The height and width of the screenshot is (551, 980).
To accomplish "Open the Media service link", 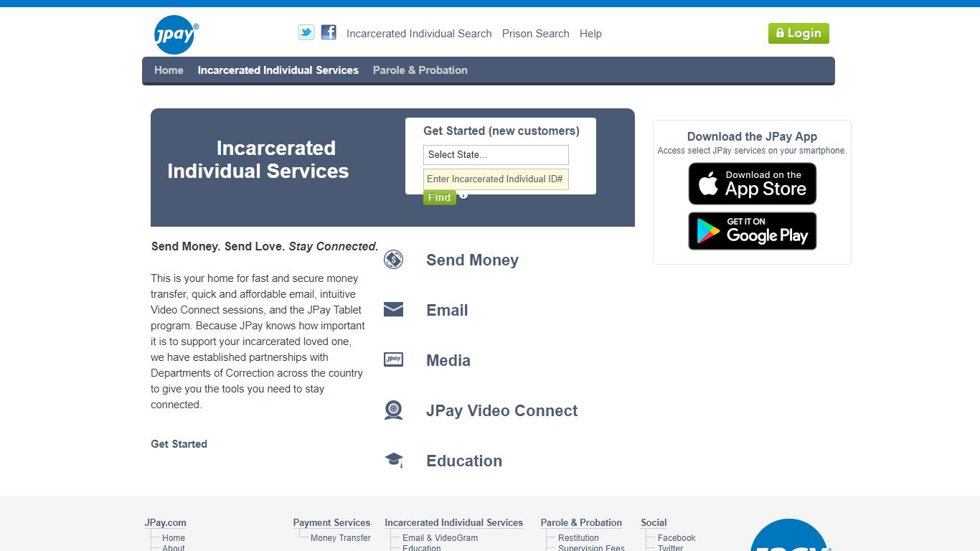I will [448, 361].
